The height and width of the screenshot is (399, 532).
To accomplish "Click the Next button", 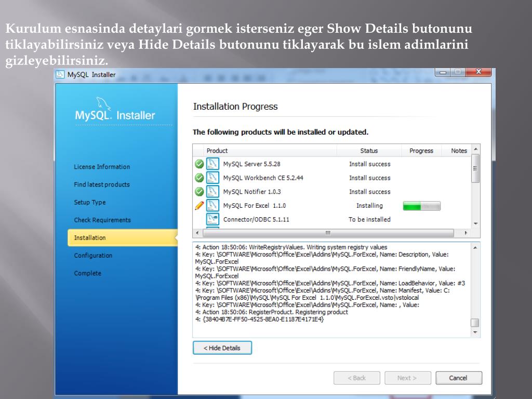I will click(407, 378).
